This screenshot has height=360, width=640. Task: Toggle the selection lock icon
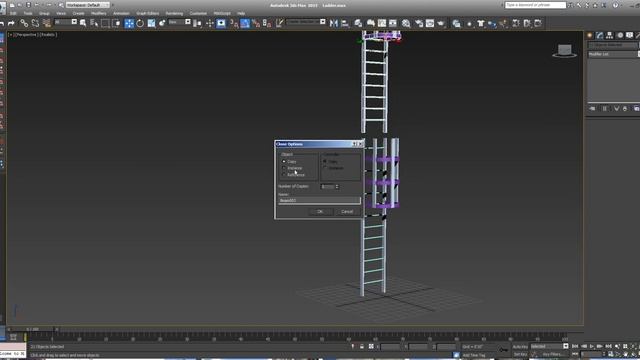coord(362,347)
